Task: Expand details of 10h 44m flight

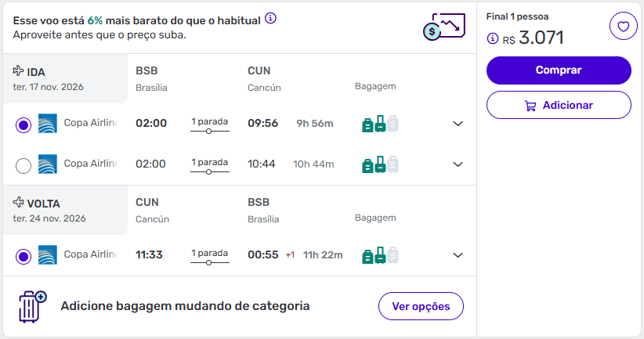Action: tap(458, 164)
